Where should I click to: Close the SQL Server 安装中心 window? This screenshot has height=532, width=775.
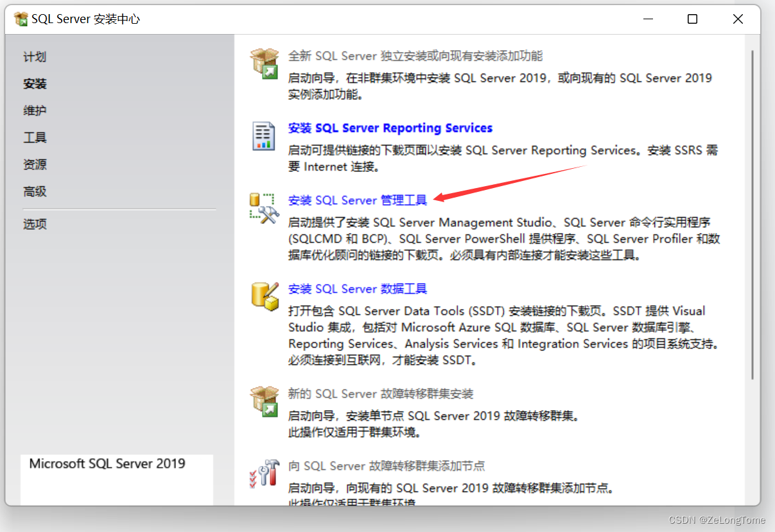[x=738, y=19]
